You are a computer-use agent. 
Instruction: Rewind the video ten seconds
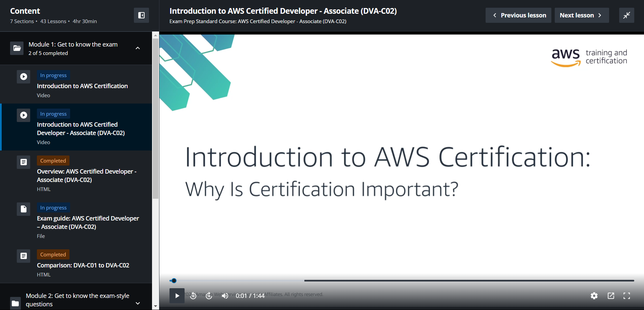point(193,296)
